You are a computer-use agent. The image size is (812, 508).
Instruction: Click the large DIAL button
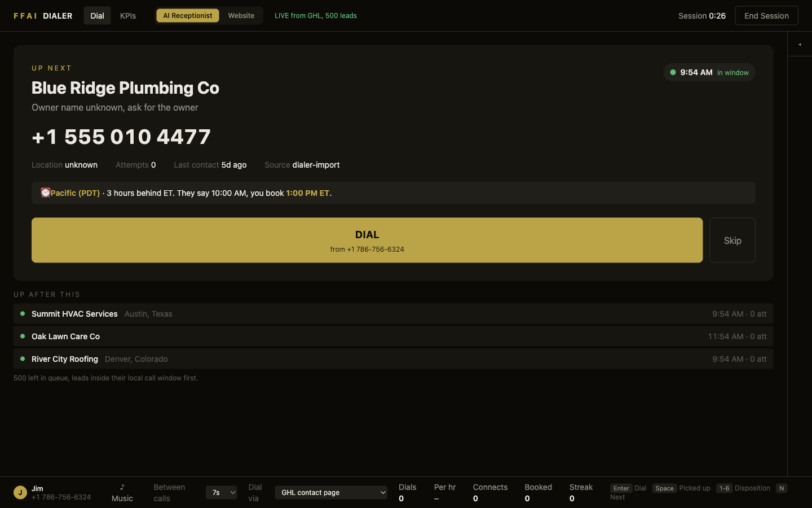coord(367,240)
